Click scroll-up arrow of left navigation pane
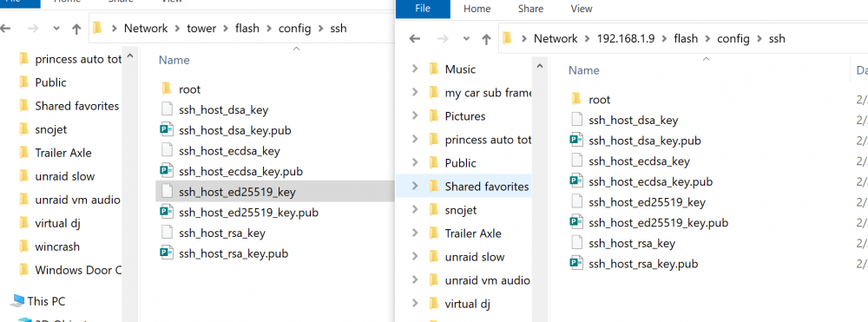Viewport: 868px width, 322px height. point(130,56)
